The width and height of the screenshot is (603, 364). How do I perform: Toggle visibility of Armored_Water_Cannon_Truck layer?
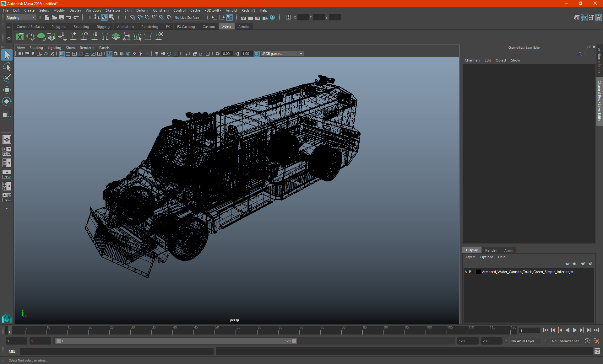466,271
